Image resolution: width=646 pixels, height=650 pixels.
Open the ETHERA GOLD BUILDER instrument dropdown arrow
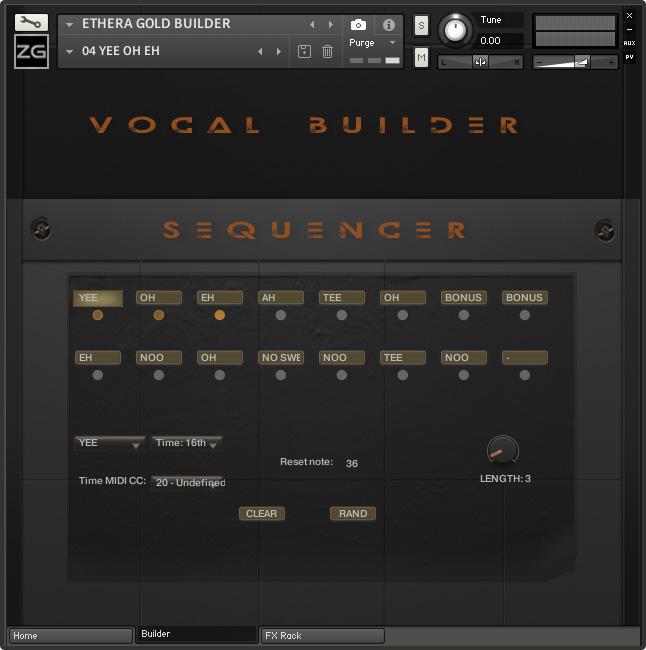pos(70,25)
